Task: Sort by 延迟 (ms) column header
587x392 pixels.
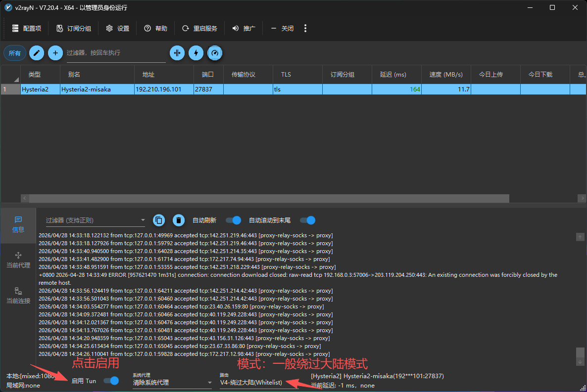Action: pos(396,75)
